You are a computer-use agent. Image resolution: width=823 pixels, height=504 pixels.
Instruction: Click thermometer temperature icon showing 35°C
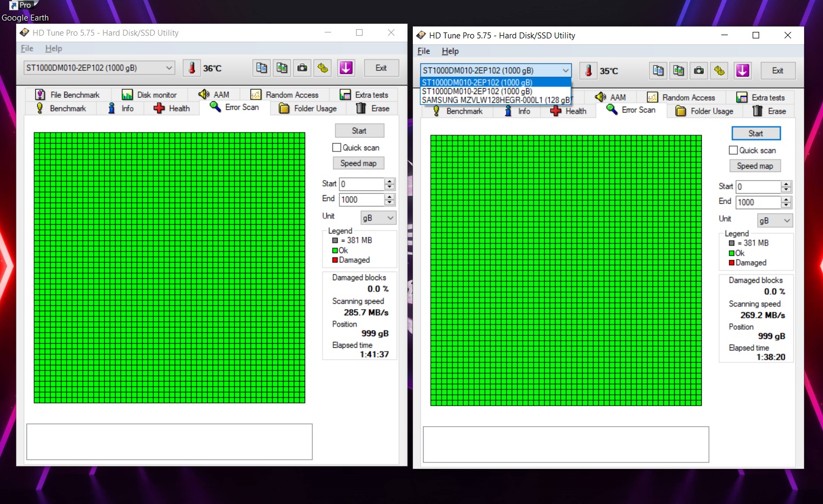pos(589,71)
